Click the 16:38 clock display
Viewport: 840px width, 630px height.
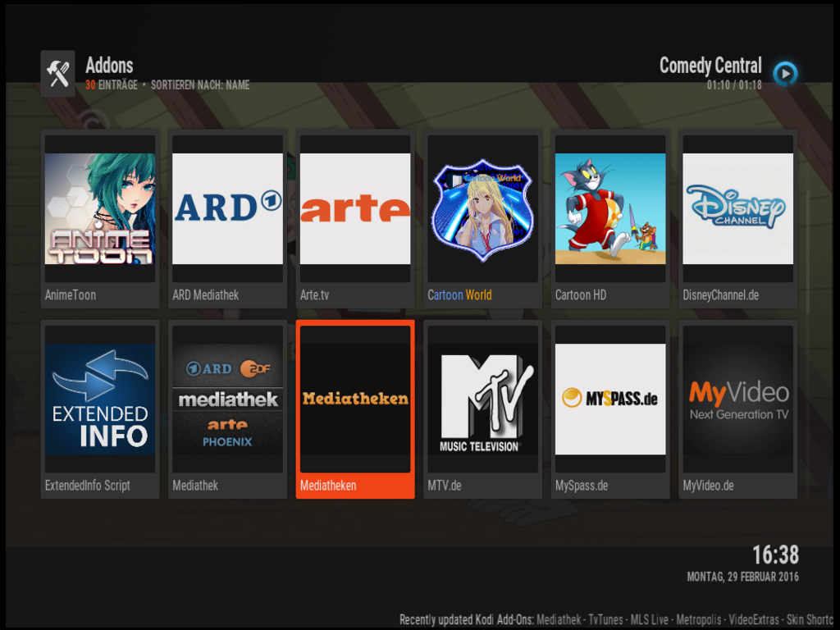click(775, 555)
